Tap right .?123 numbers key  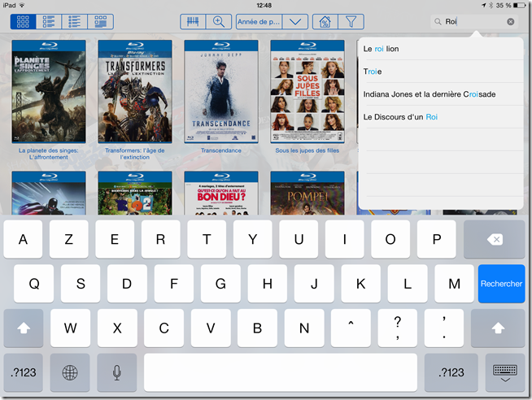point(451,372)
